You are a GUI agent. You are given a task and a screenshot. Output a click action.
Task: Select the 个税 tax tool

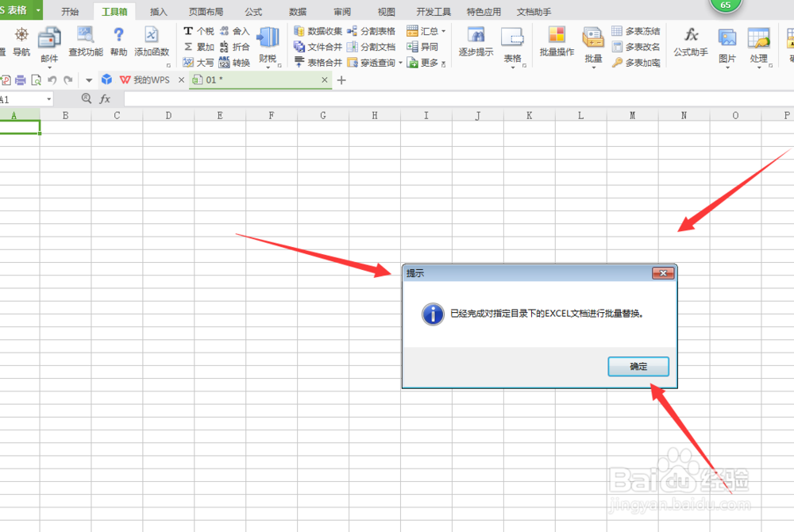click(x=198, y=31)
